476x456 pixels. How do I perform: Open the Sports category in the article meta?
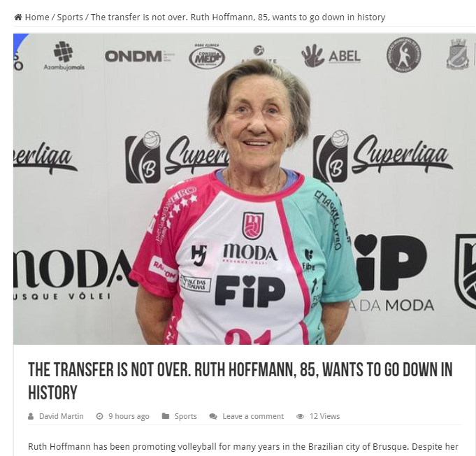tap(185, 416)
